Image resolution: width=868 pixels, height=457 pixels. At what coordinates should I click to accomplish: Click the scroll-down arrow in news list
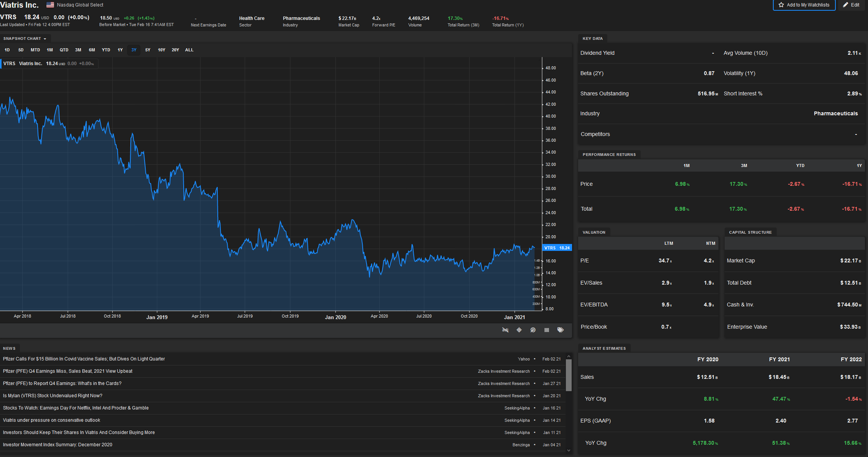click(569, 450)
